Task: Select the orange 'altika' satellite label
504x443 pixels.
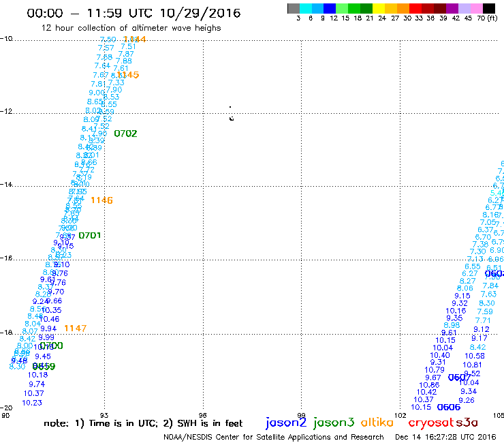Action: (x=377, y=422)
